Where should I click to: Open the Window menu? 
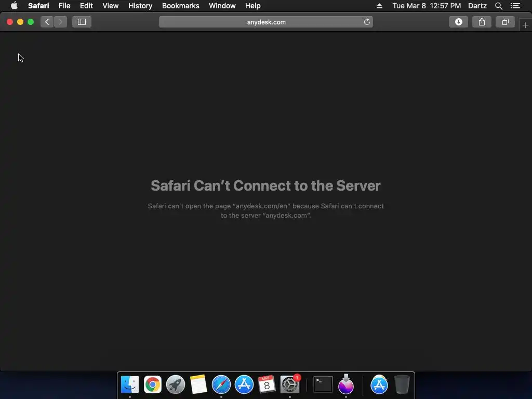pos(222,6)
